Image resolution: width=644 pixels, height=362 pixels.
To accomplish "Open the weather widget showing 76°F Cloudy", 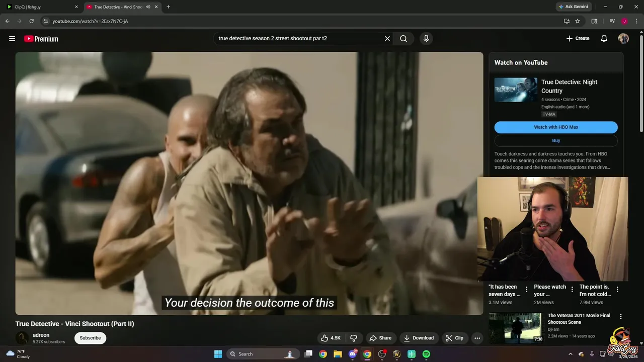I will 18,354.
